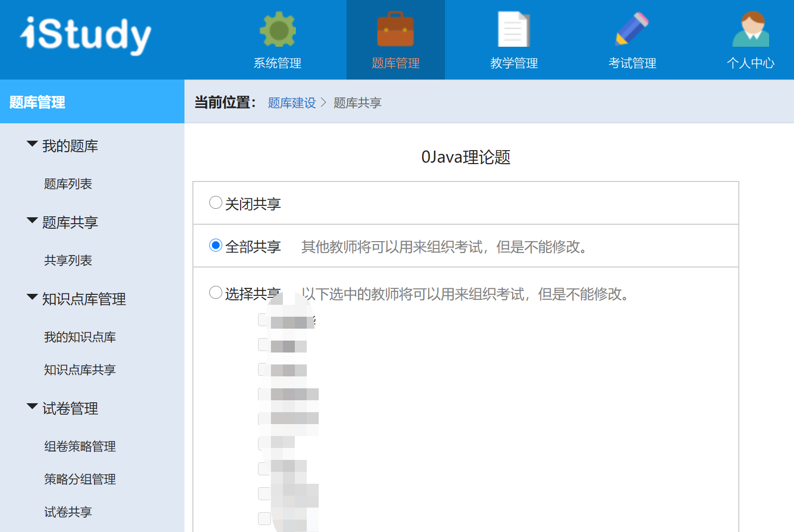Image resolution: width=794 pixels, height=532 pixels.
Task: Collapse the 知识点库管理 sidebar section
Action: [x=32, y=298]
